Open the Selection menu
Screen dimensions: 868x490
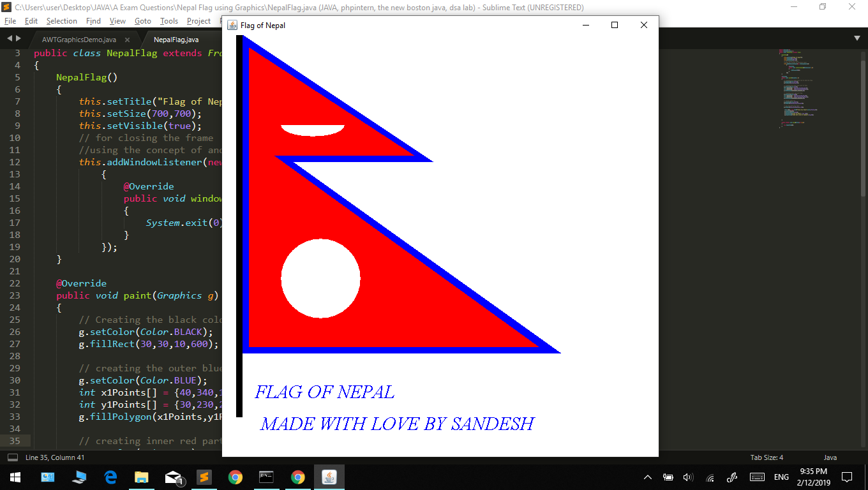(62, 21)
